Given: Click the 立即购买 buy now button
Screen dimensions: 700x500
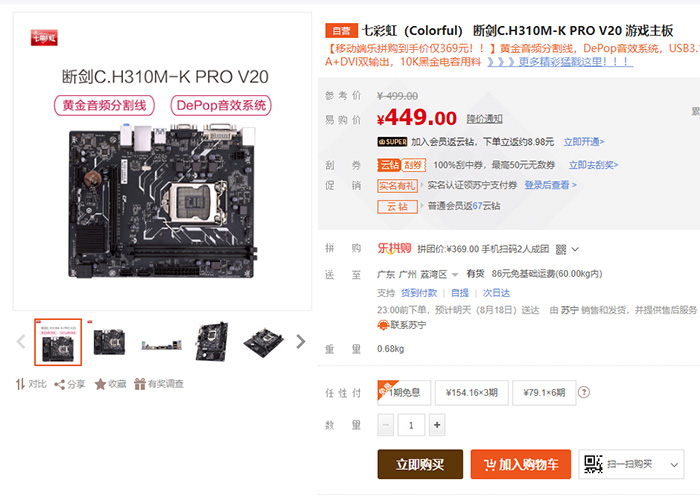Looking at the screenshot, I should tap(420, 464).
